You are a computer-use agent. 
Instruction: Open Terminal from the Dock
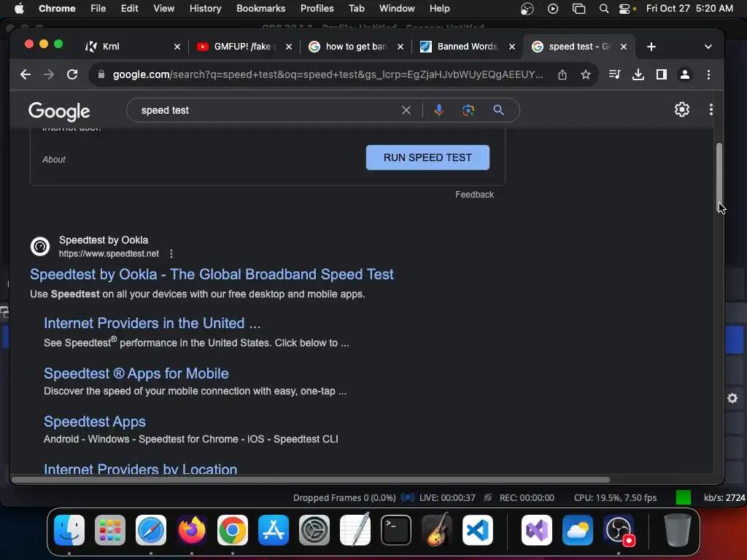pyautogui.click(x=395, y=530)
